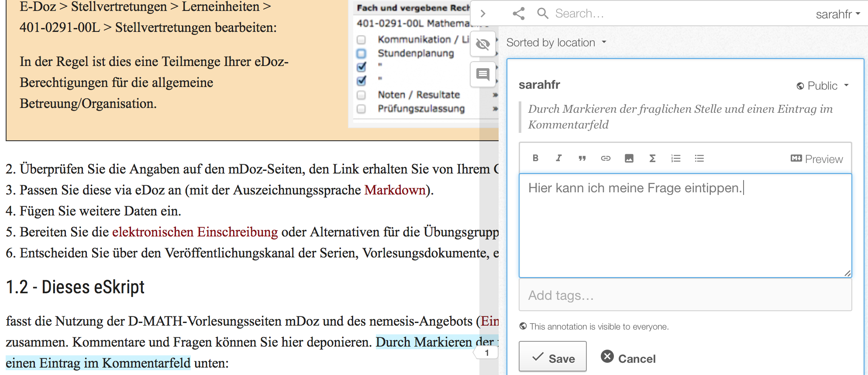
Task: Insert a link with the link icon
Action: tap(606, 158)
